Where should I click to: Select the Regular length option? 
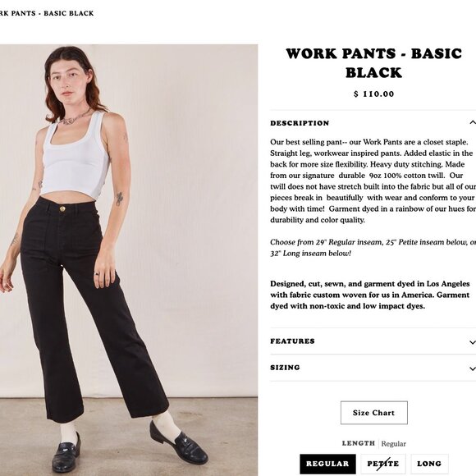pos(327,464)
